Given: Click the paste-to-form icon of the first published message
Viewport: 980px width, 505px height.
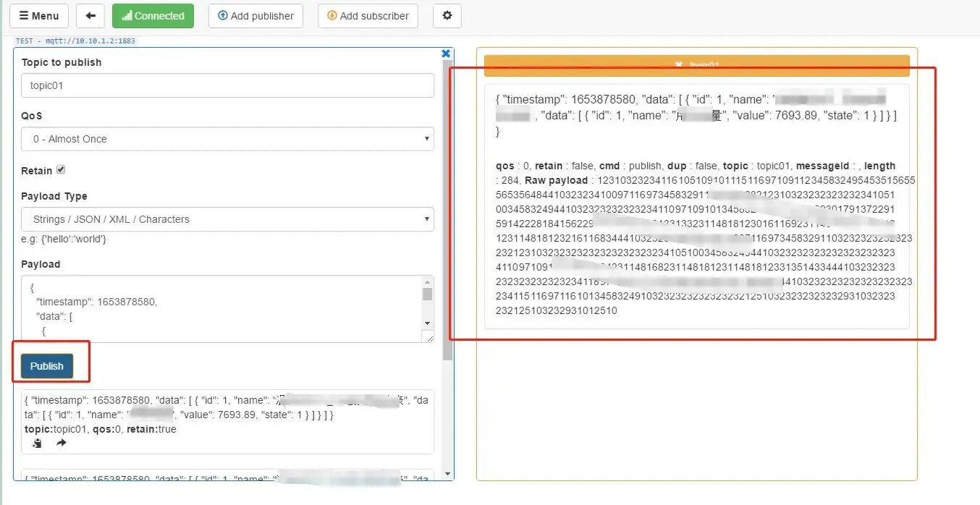Looking at the screenshot, I should pyautogui.click(x=38, y=443).
